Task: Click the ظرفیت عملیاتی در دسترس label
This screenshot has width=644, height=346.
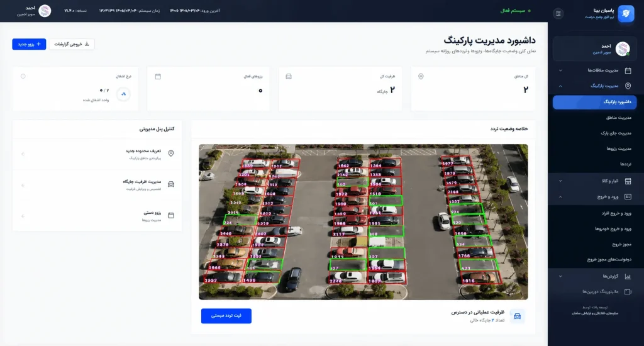Action: click(478, 312)
